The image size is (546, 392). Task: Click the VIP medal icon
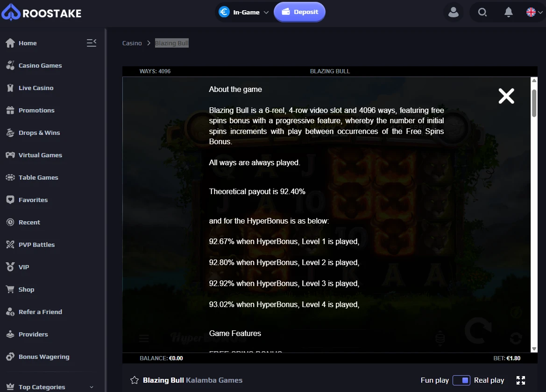coord(10,267)
